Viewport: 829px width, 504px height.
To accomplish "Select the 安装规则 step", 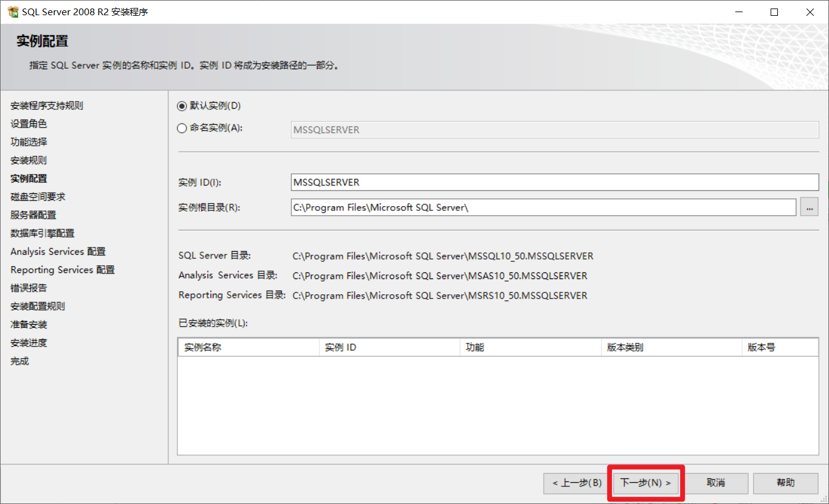I will (x=29, y=161).
